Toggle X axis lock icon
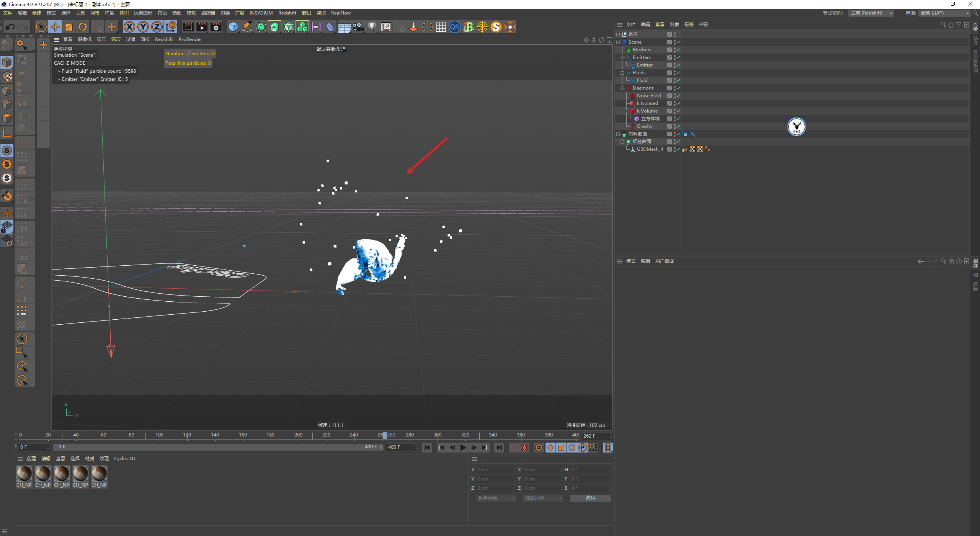The image size is (980, 536). click(129, 27)
